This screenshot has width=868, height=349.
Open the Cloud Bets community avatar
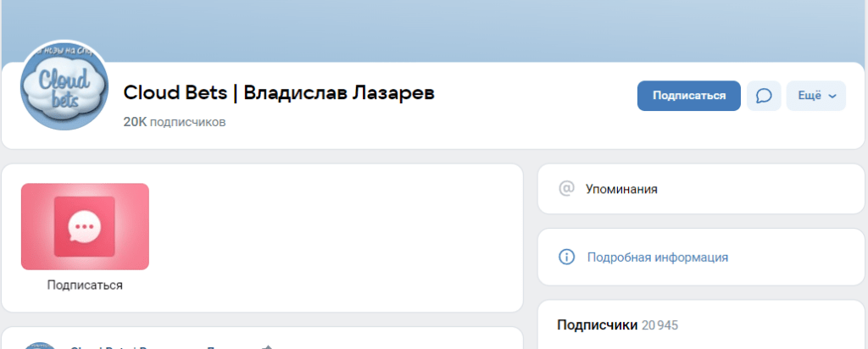64,86
